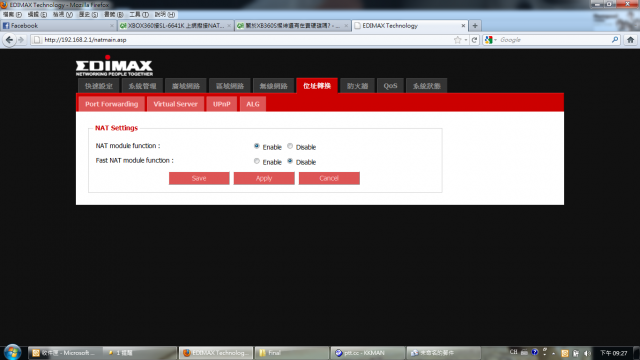Viewport: 640px width, 360px height.
Task: Open the 檢視(V) menu
Action: 62,15
